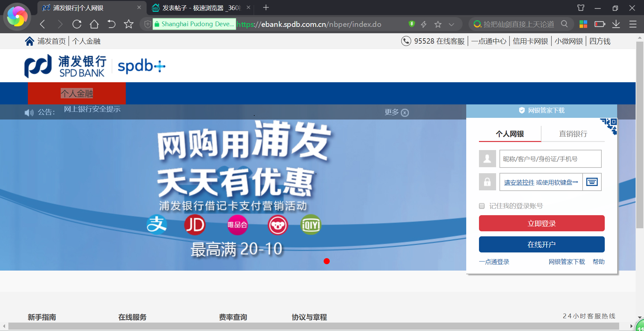Click the 立即登录 button
The image size is (644, 331).
tap(542, 223)
